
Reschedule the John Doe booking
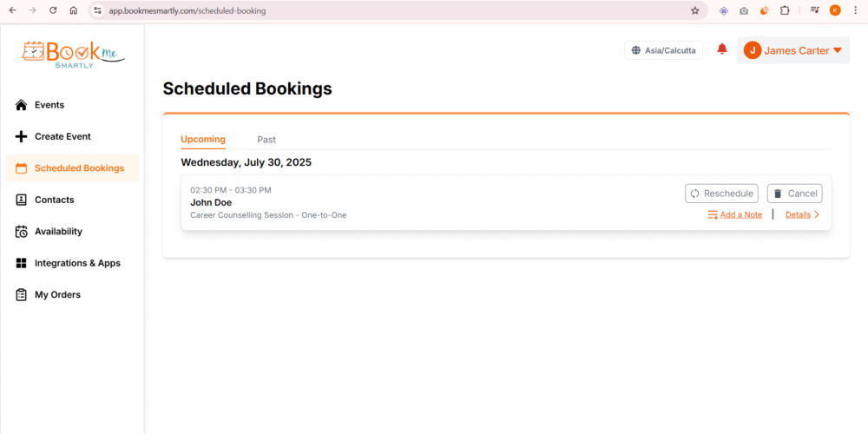(x=721, y=194)
